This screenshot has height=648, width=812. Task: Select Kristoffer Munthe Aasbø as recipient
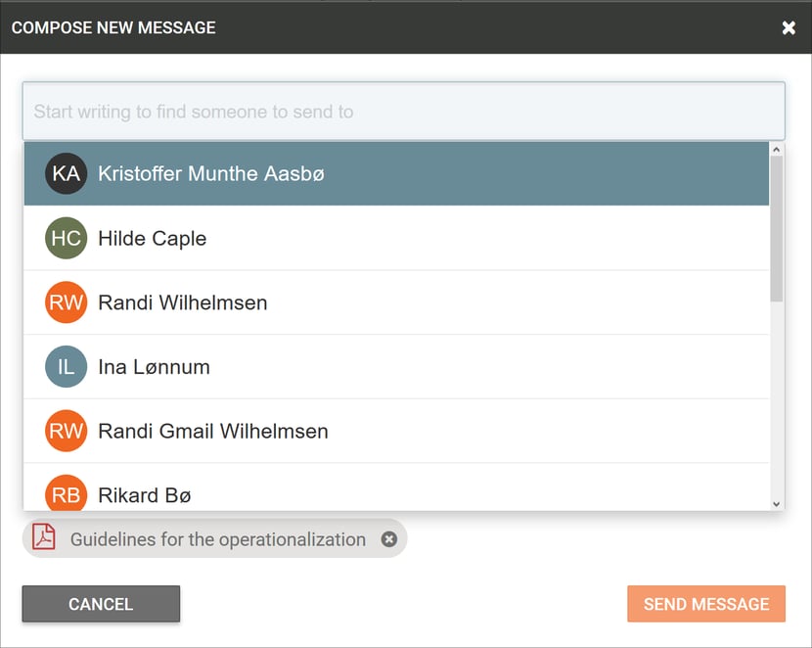[396, 173]
